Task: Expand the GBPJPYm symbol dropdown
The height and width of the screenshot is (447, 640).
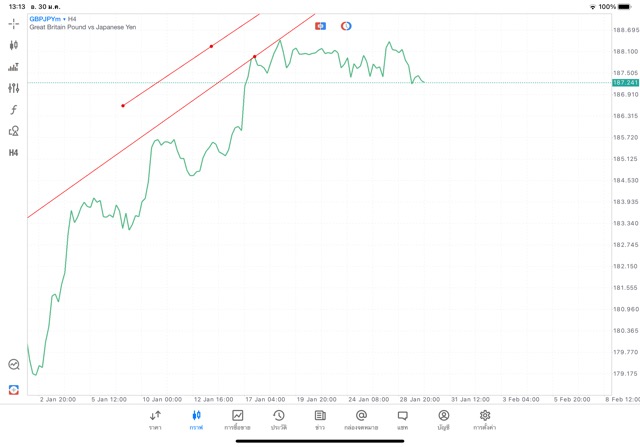Action: [x=46, y=19]
